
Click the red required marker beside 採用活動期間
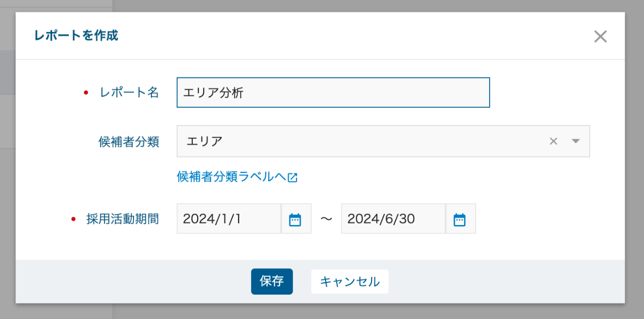(73, 219)
